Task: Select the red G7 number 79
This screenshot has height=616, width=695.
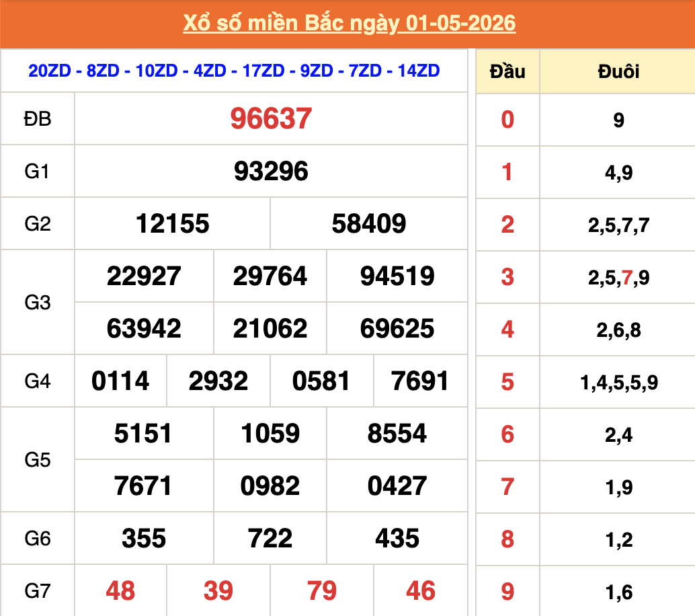Action: tap(322, 590)
